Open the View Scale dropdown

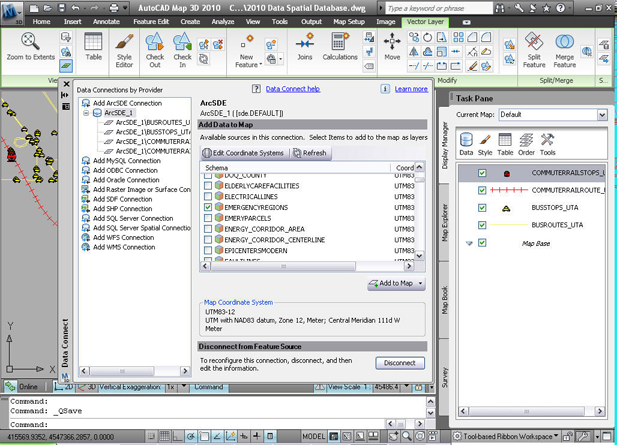[x=407, y=387]
